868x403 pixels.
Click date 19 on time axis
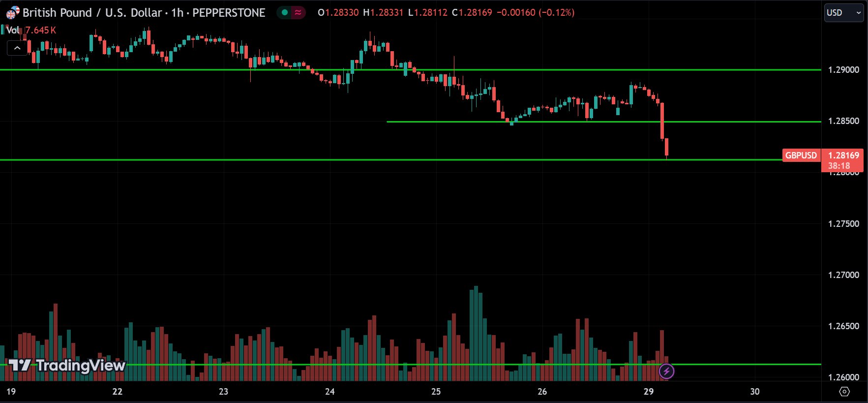click(x=11, y=392)
